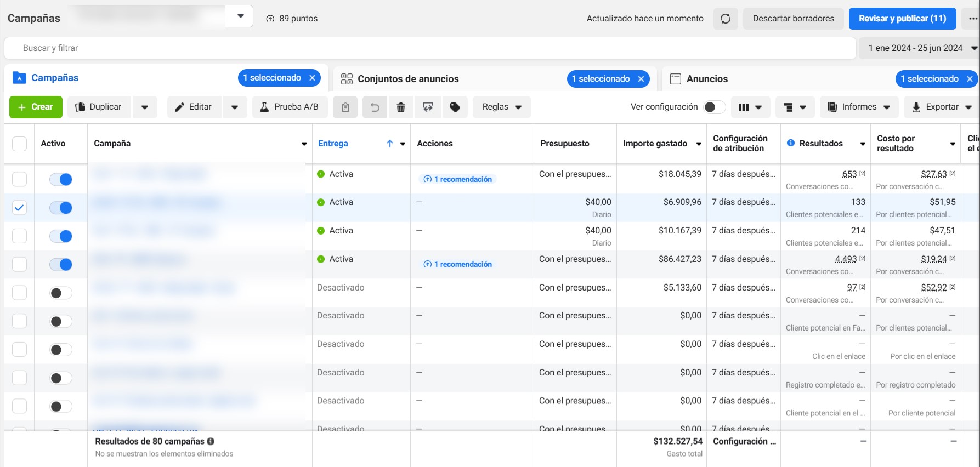The height and width of the screenshot is (467, 980).
Task: Click the clipboard paste icon
Action: point(345,107)
